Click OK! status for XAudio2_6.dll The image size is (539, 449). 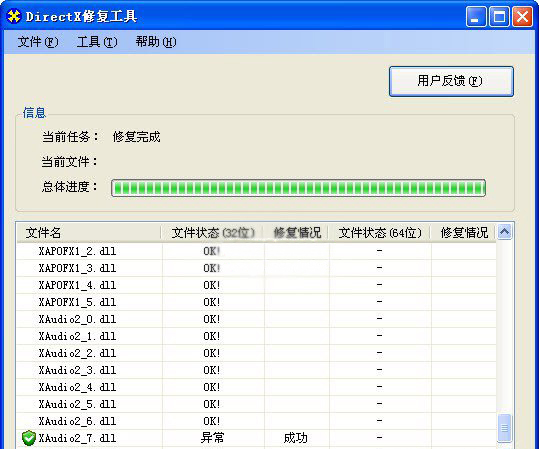click(211, 421)
